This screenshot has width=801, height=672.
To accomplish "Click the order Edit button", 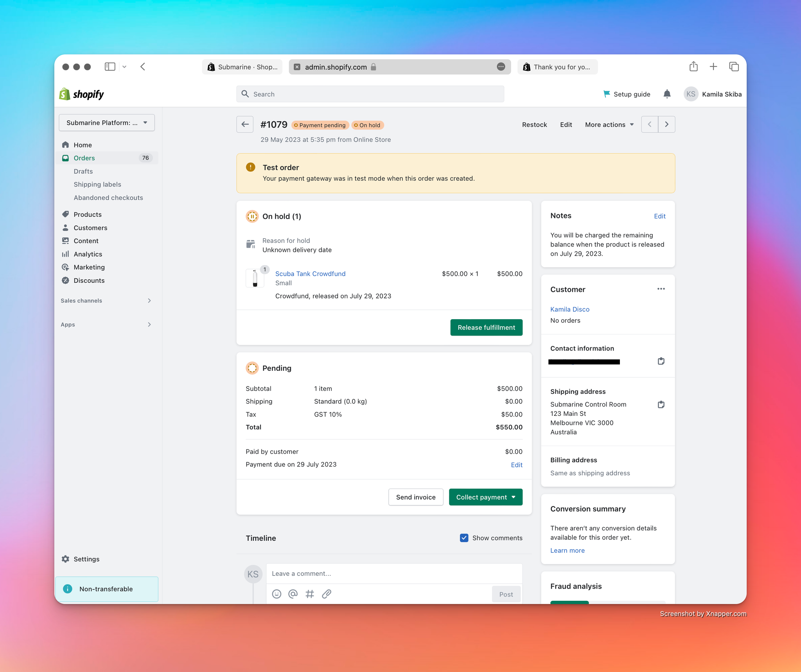I will 566,124.
